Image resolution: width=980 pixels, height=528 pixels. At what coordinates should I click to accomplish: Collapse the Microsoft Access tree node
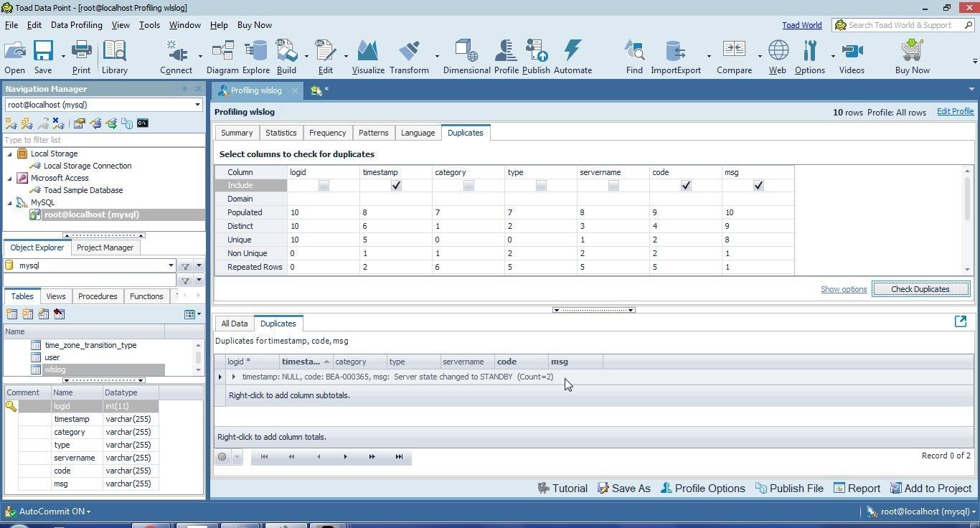(10, 178)
